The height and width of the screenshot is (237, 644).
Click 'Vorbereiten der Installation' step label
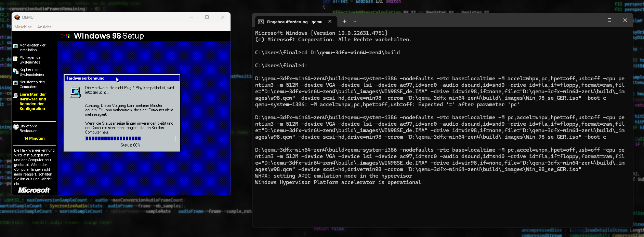[32, 47]
